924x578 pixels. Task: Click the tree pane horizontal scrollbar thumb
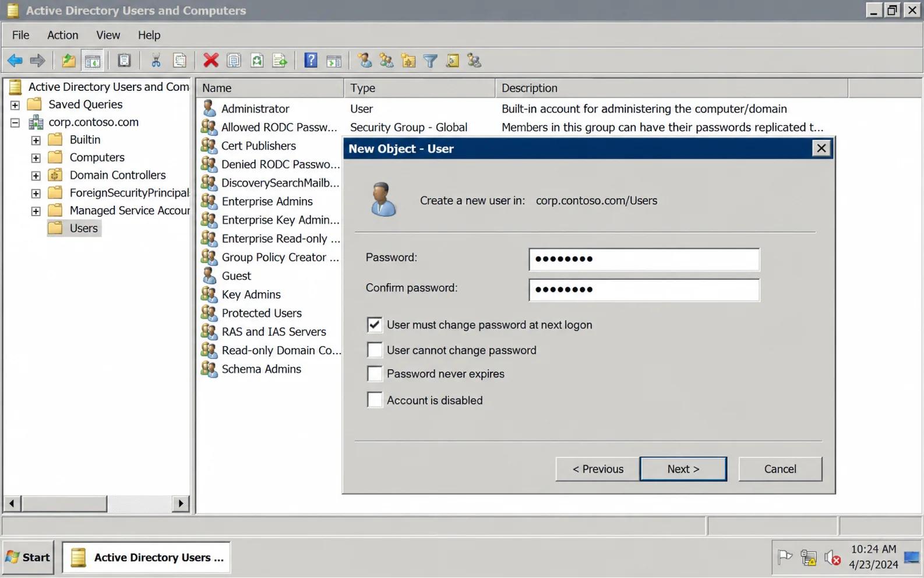click(x=64, y=503)
